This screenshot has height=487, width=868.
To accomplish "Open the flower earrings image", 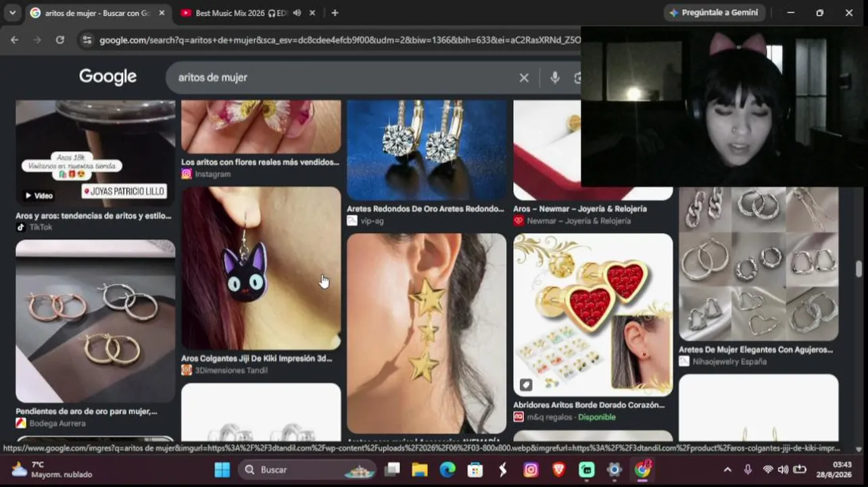I will pos(261,126).
